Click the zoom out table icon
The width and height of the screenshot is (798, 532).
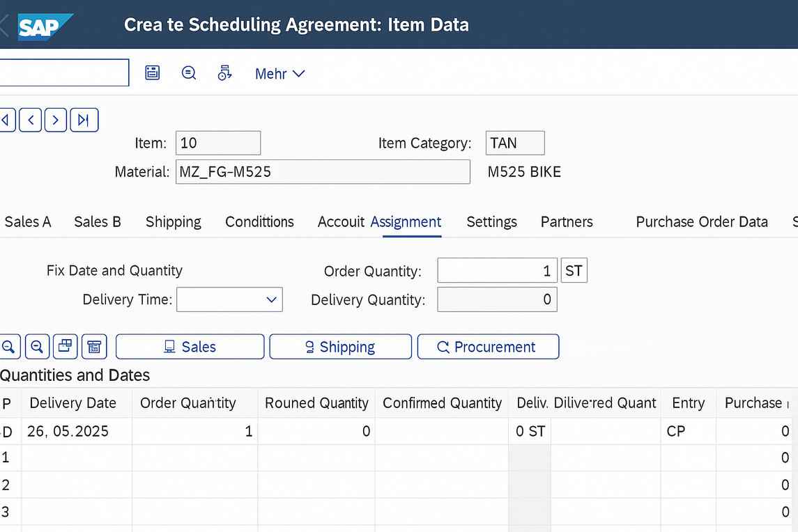[x=37, y=347]
